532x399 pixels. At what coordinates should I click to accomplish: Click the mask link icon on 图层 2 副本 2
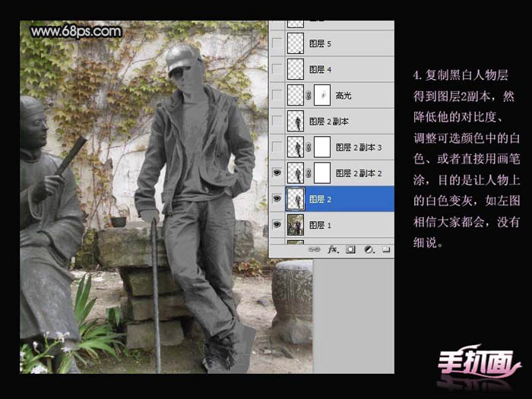tap(309, 173)
